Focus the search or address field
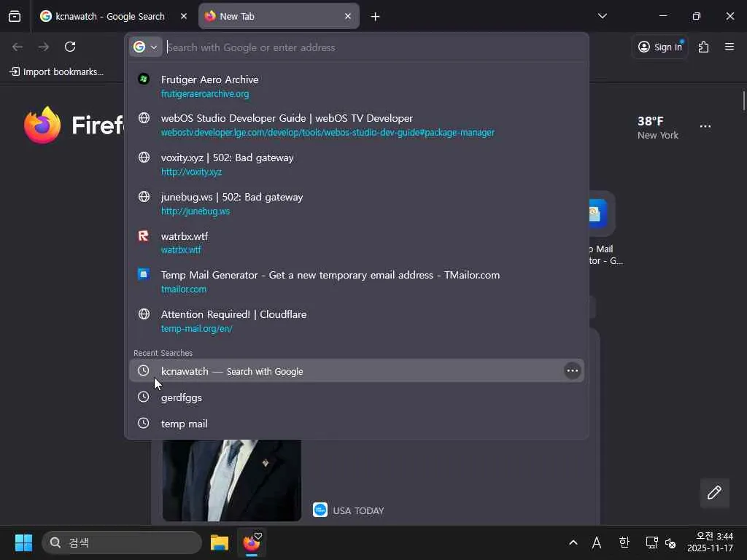The width and height of the screenshot is (747, 560). point(374,47)
